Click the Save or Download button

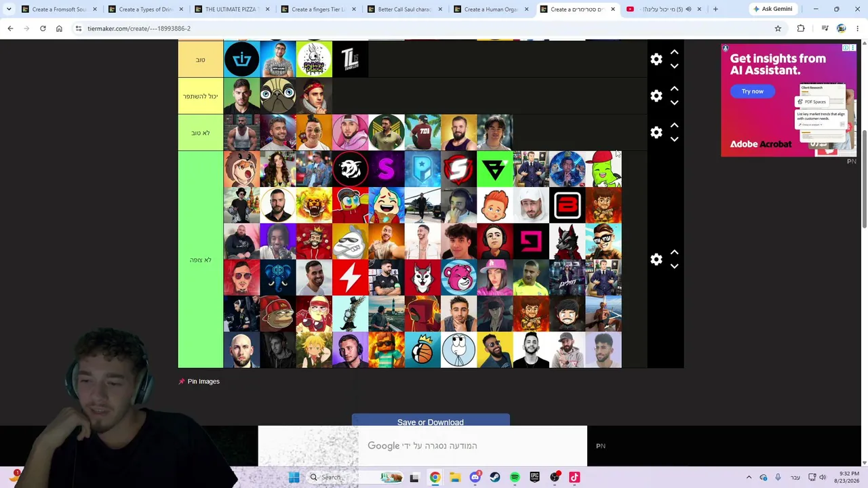(x=431, y=421)
